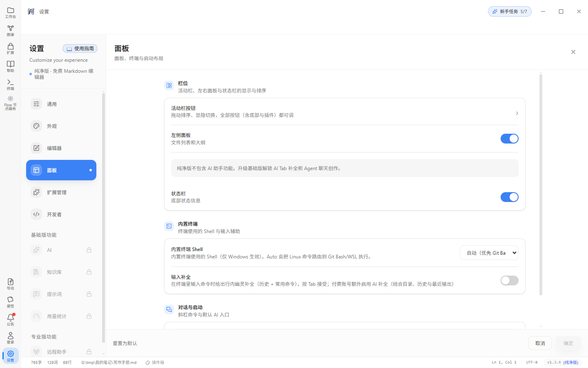Click the lock icon beside 知识库
The height and width of the screenshot is (368, 588).
89,272
